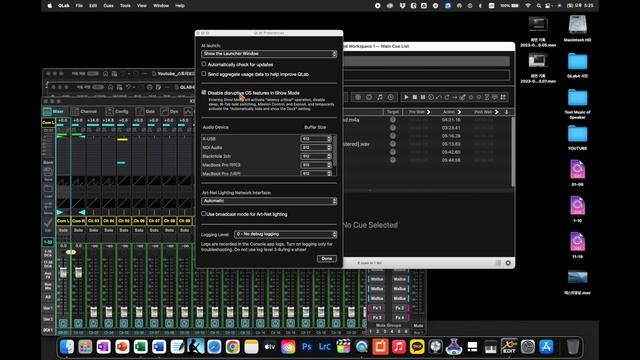Select the 1-08 layer button in mixer sidebar

[48, 242]
